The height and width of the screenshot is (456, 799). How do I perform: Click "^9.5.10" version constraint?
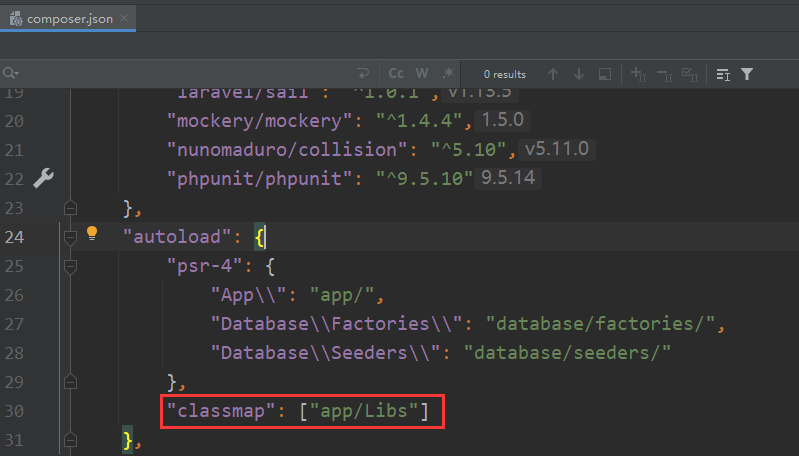425,179
